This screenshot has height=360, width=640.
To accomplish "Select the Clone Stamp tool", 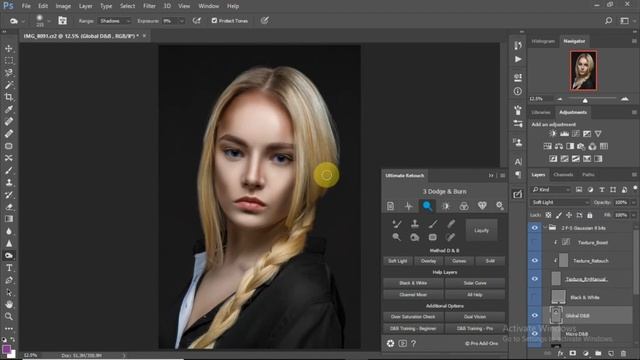I will point(9,182).
